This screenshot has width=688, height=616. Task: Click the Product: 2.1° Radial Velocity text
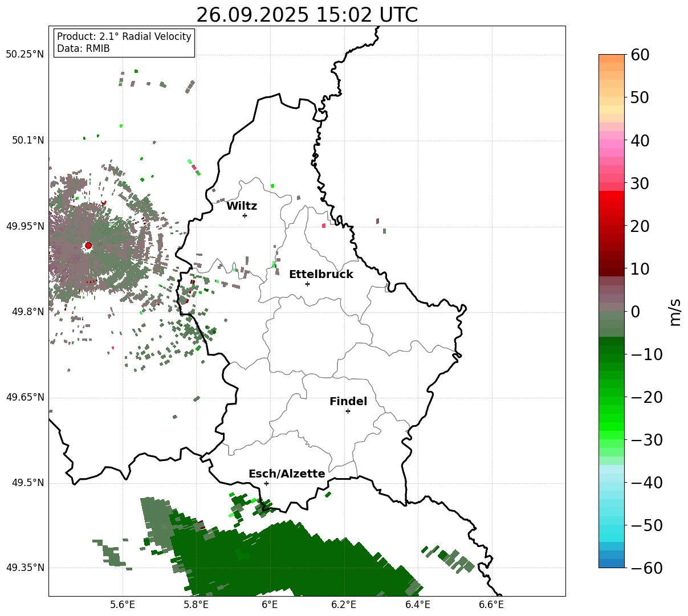coord(124,36)
